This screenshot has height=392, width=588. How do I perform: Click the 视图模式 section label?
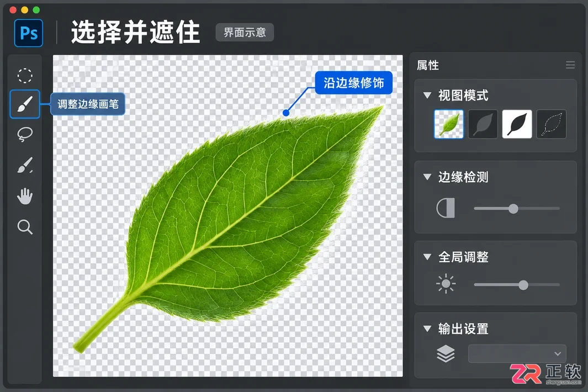click(x=463, y=96)
